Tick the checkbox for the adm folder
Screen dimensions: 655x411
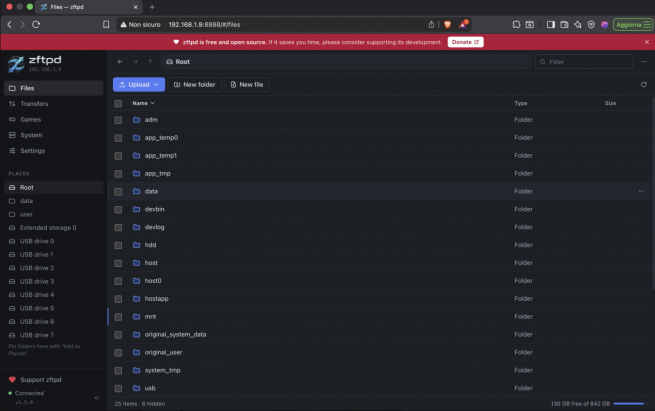coord(118,120)
